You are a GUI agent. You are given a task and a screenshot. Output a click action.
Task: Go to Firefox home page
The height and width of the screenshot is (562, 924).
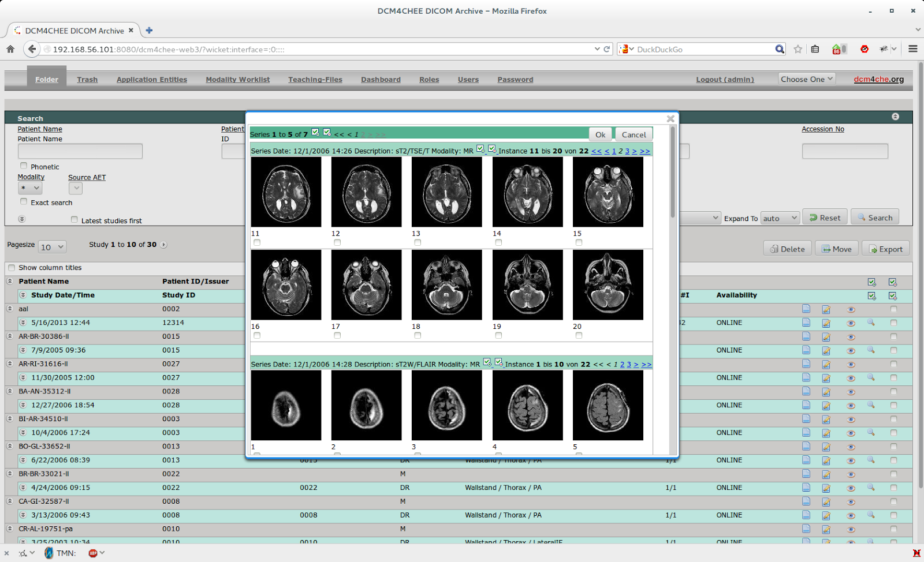(10, 49)
